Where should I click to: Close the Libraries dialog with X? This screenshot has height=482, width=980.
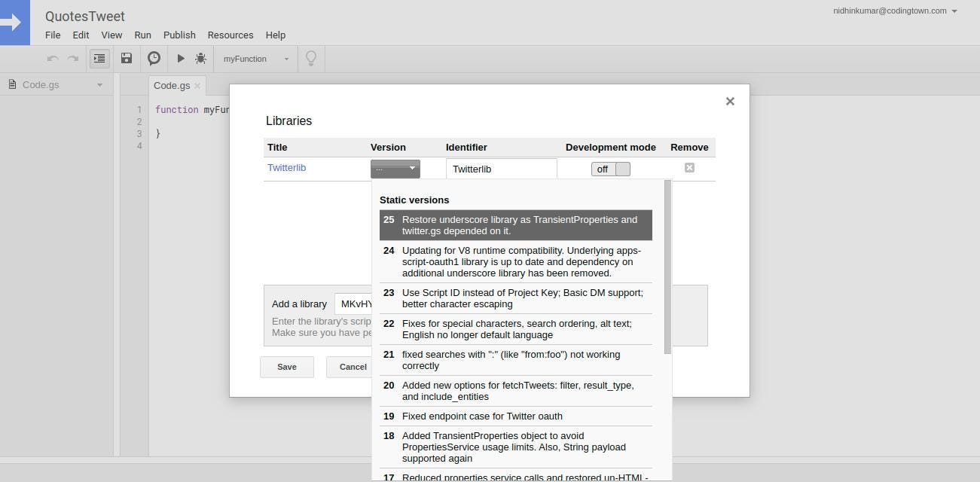[730, 101]
